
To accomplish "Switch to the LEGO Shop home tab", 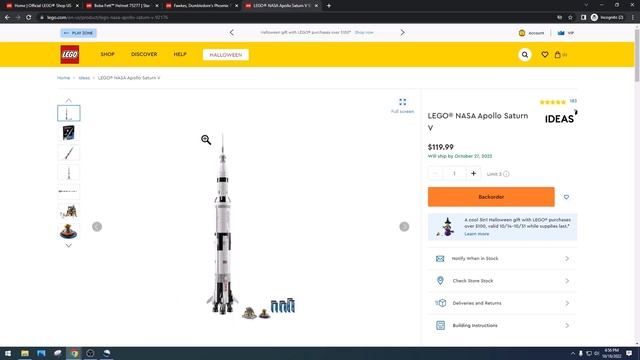I will click(x=42, y=6).
